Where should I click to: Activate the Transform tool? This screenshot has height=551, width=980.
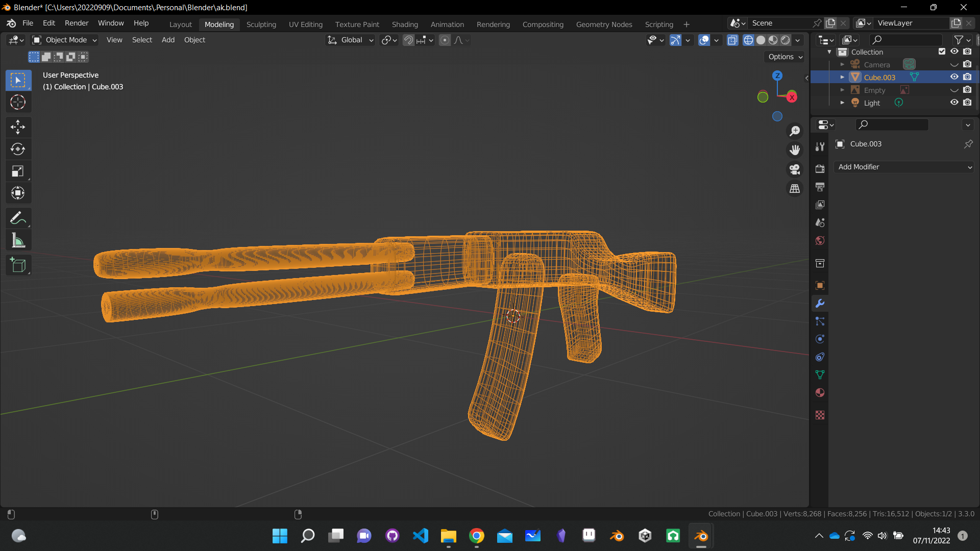(18, 193)
